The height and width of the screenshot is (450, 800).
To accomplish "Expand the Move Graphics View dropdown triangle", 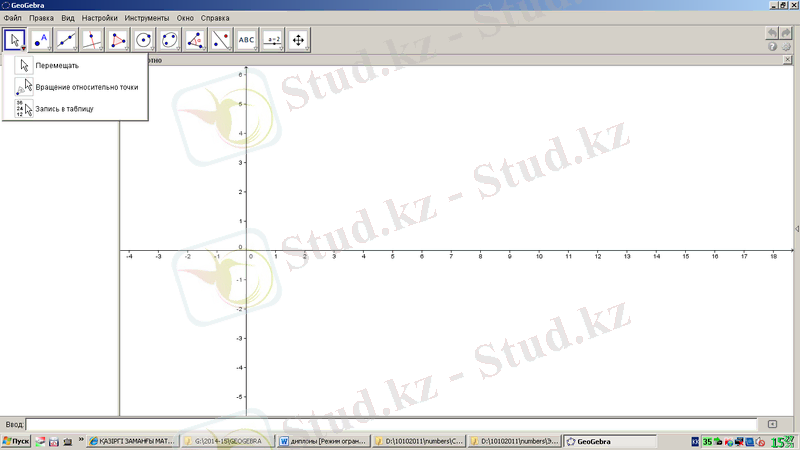I will coord(307,48).
